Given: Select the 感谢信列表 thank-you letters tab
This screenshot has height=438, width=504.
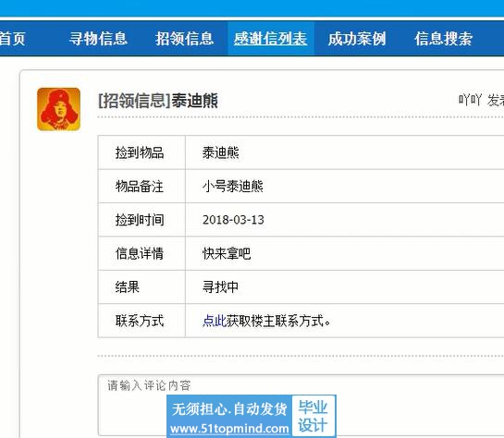Looking at the screenshot, I should [270, 39].
